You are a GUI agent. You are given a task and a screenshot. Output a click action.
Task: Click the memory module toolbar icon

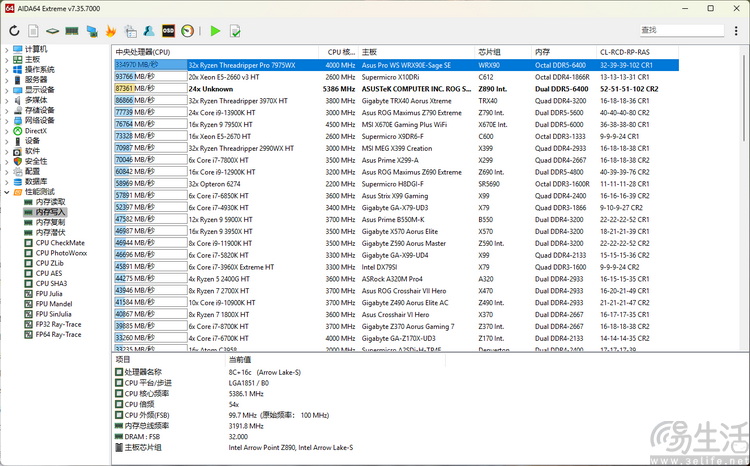pyautogui.click(x=72, y=31)
